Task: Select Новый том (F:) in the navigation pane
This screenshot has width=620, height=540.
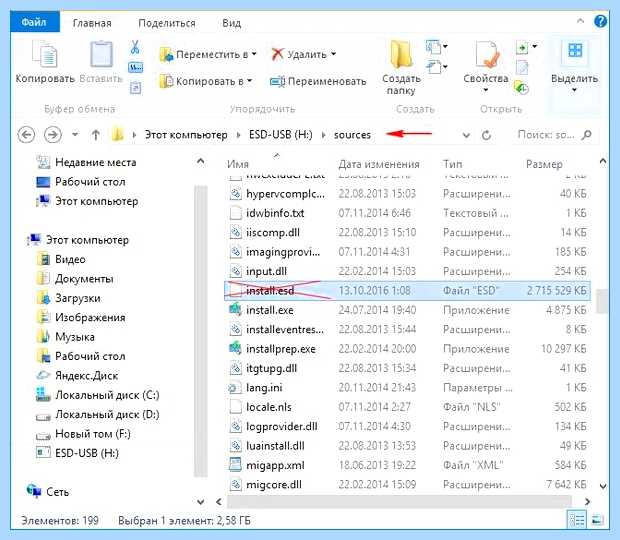Action: click(93, 433)
